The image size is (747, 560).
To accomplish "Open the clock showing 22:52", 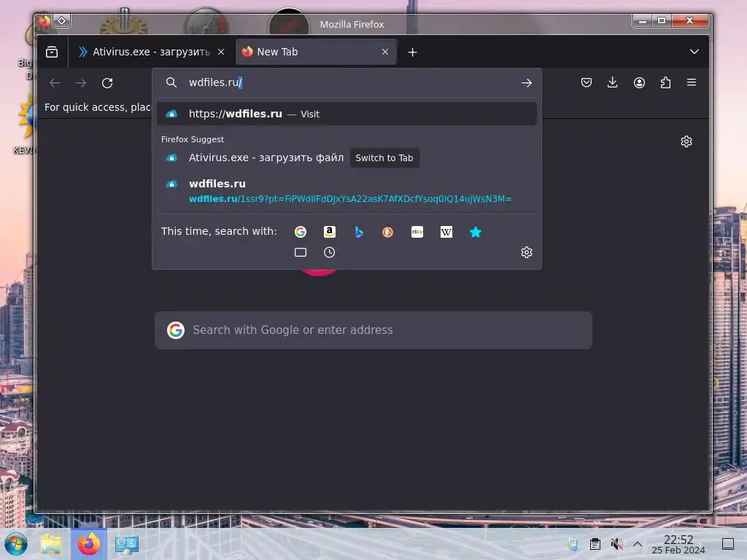I will click(678, 544).
